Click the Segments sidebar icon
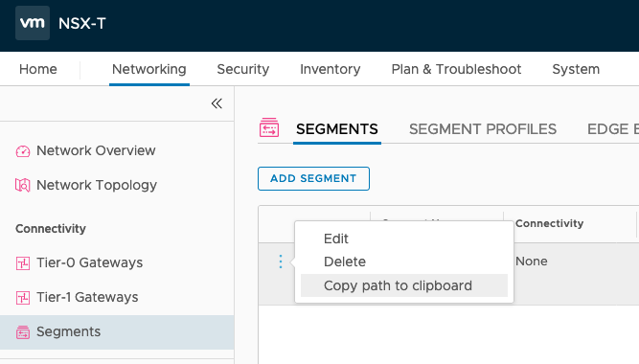 [x=23, y=332]
